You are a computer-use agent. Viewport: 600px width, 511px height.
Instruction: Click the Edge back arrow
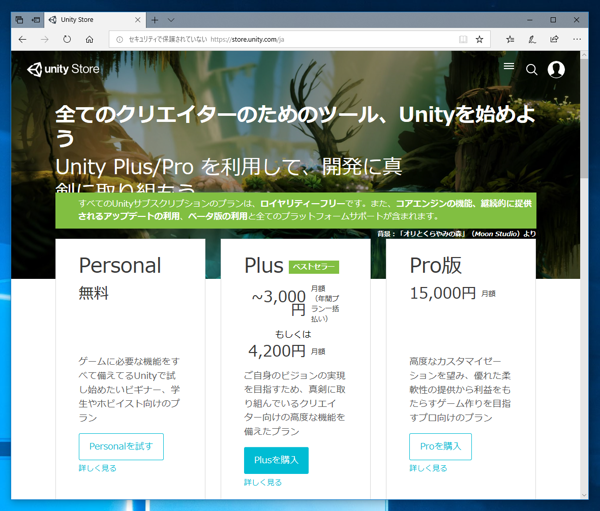point(23,39)
